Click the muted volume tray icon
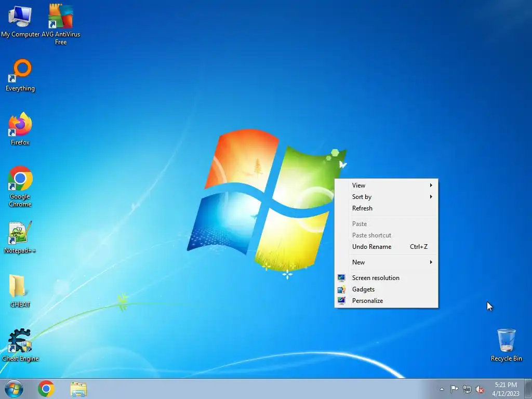 480,390
